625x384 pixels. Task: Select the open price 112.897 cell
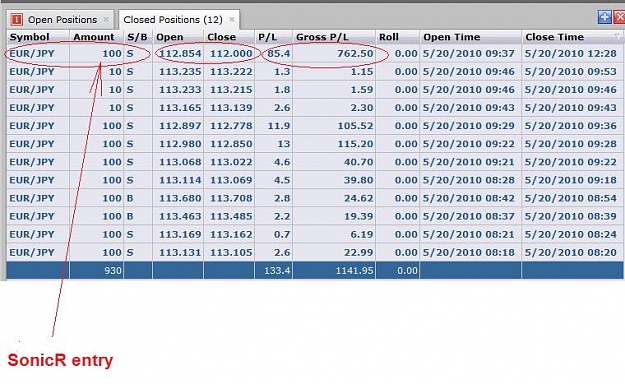(180, 126)
